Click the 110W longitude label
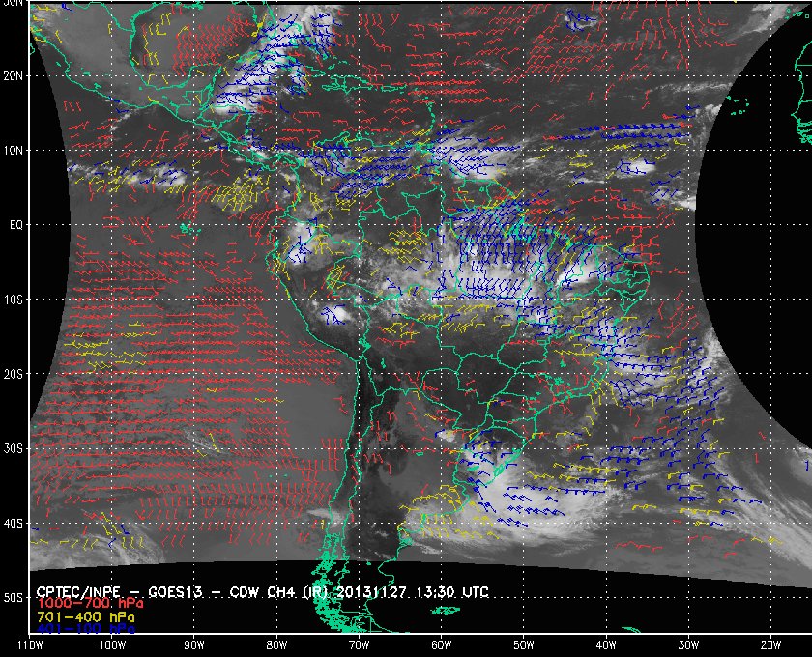Image resolution: width=812 pixels, height=657 pixels. (30, 645)
